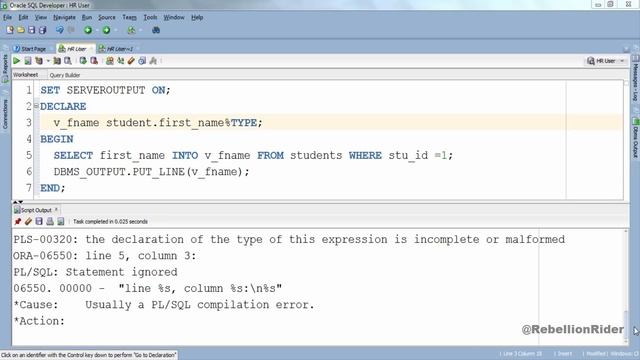Click the Explain Plan icon
The image size is (640, 360).
pos(39,61)
